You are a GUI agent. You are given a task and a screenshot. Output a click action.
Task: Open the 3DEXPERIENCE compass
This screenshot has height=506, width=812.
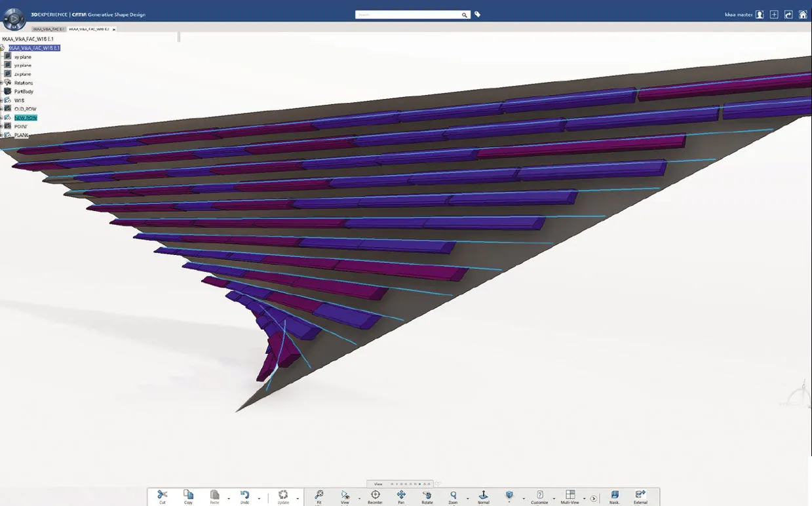pos(13,20)
